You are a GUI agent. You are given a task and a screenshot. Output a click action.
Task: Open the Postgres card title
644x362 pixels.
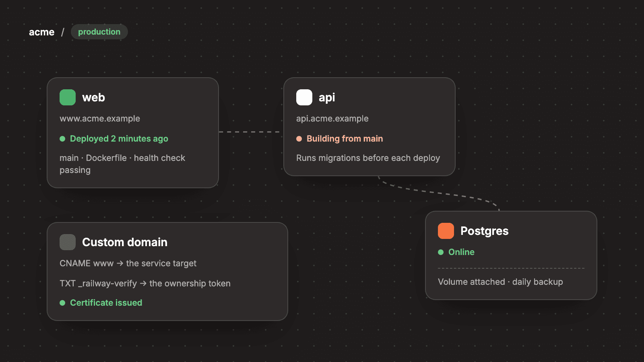click(x=484, y=231)
